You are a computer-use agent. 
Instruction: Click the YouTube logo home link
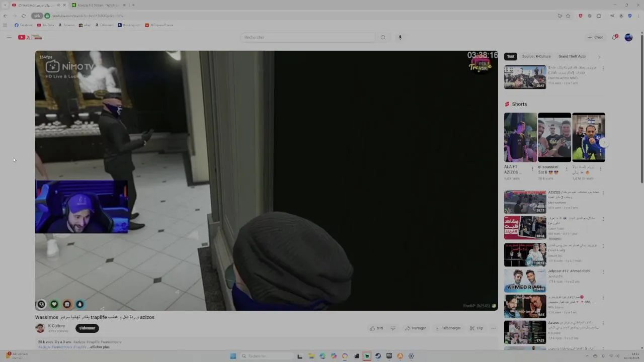pos(30,37)
